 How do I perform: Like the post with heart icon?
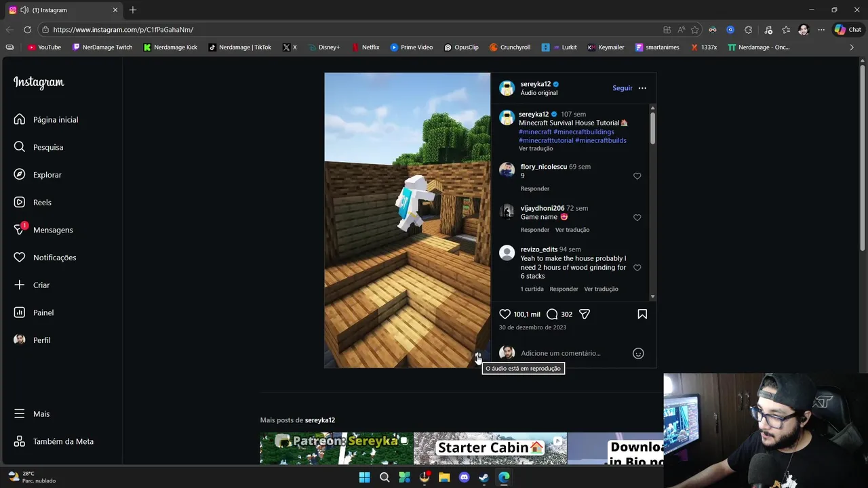pos(505,314)
